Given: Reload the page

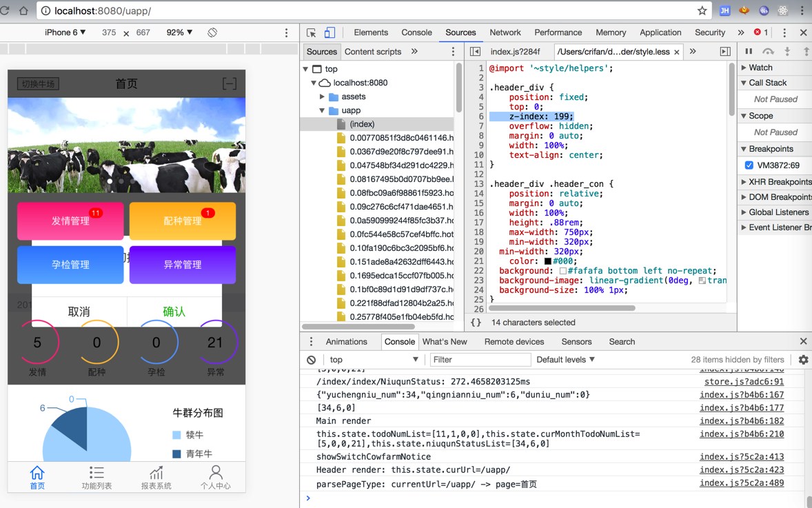Looking at the screenshot, I should click(x=6, y=10).
